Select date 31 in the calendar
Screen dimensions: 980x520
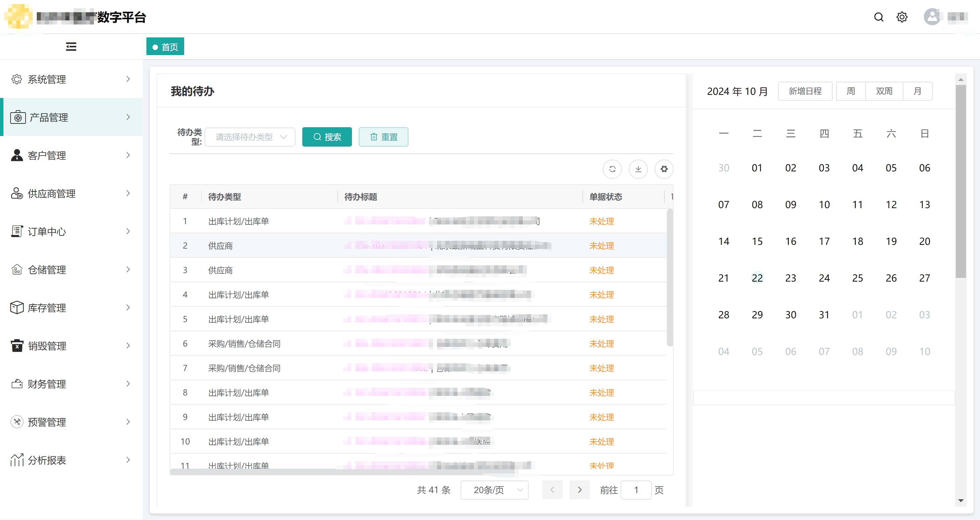pyautogui.click(x=824, y=315)
